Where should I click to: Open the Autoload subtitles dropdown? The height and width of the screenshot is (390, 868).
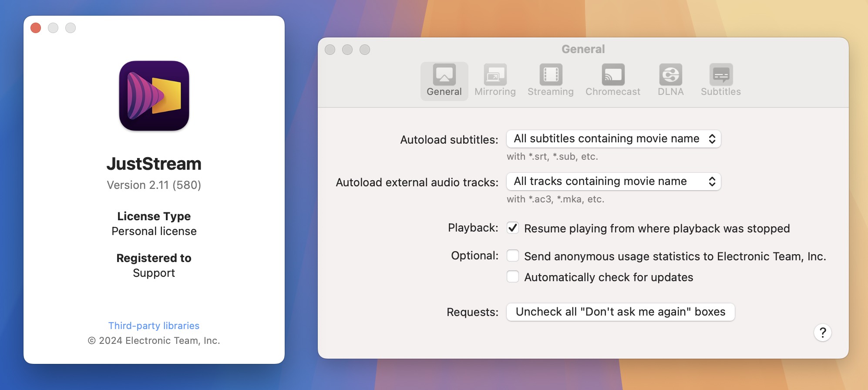pos(614,139)
